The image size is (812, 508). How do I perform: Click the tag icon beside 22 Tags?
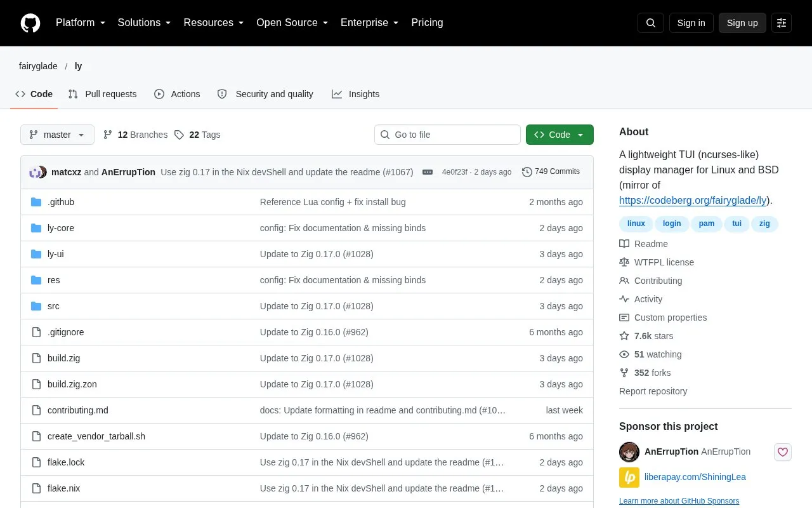pyautogui.click(x=180, y=135)
